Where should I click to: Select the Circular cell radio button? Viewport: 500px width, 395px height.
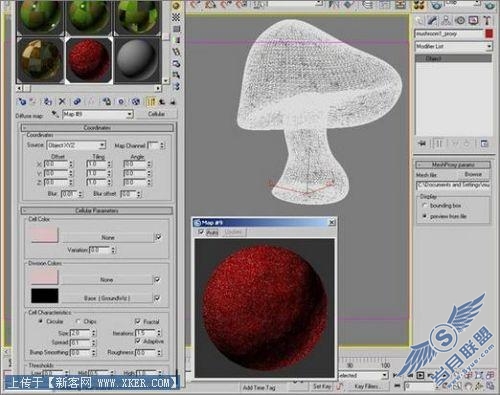coord(41,321)
